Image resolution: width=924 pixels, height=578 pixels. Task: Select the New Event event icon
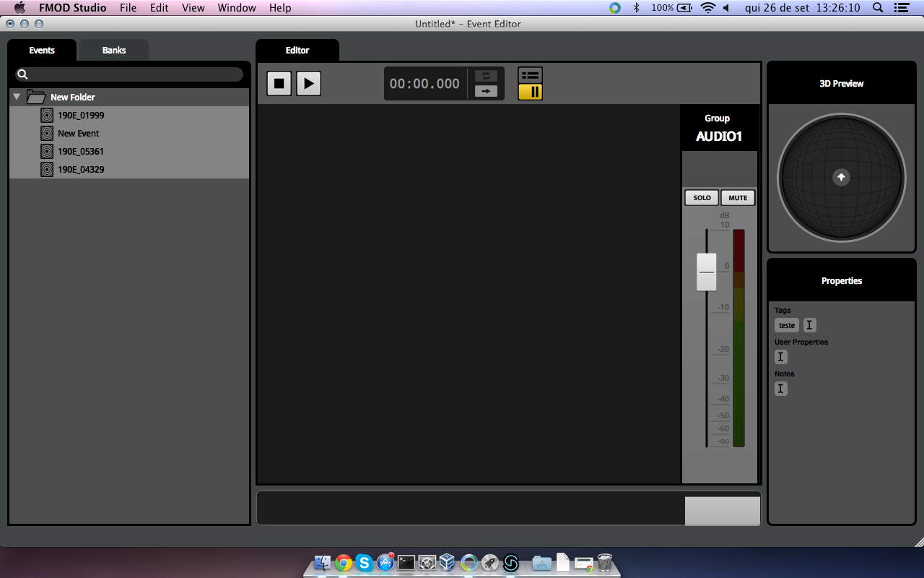coord(47,134)
